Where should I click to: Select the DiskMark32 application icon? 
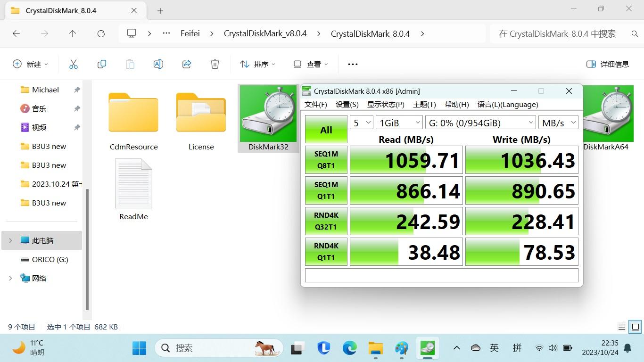click(268, 119)
